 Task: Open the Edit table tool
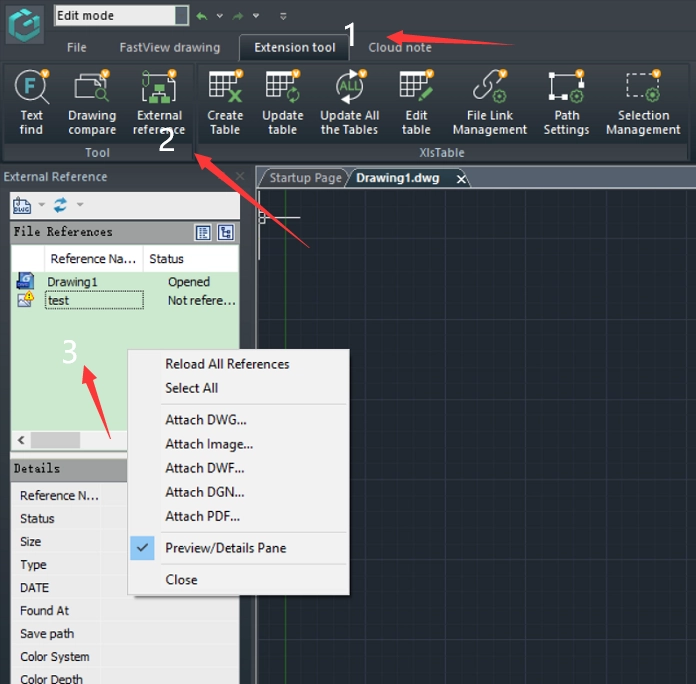coord(416,103)
